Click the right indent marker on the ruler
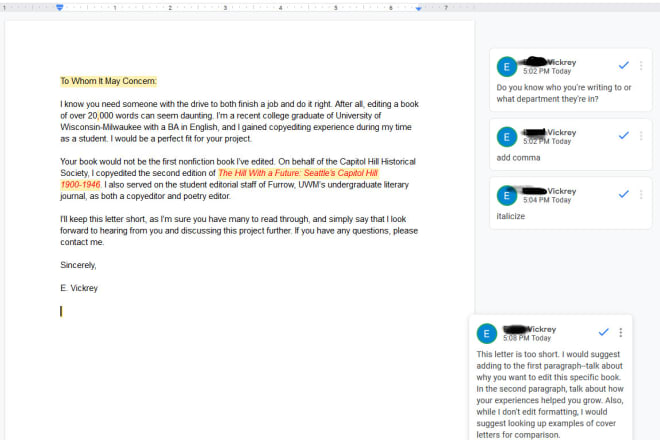 coord(419,8)
